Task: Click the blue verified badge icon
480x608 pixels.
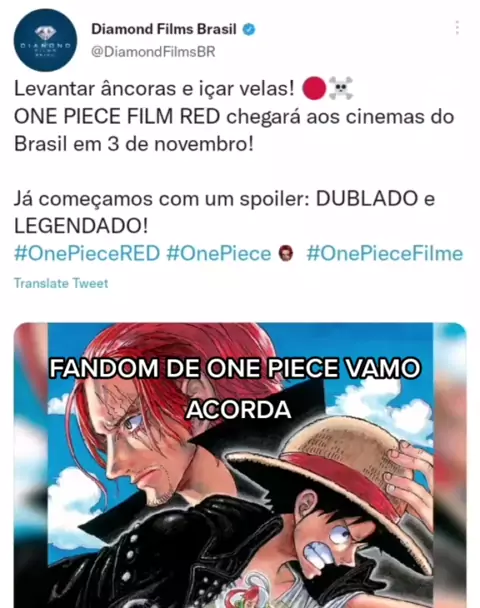Action: (x=249, y=29)
